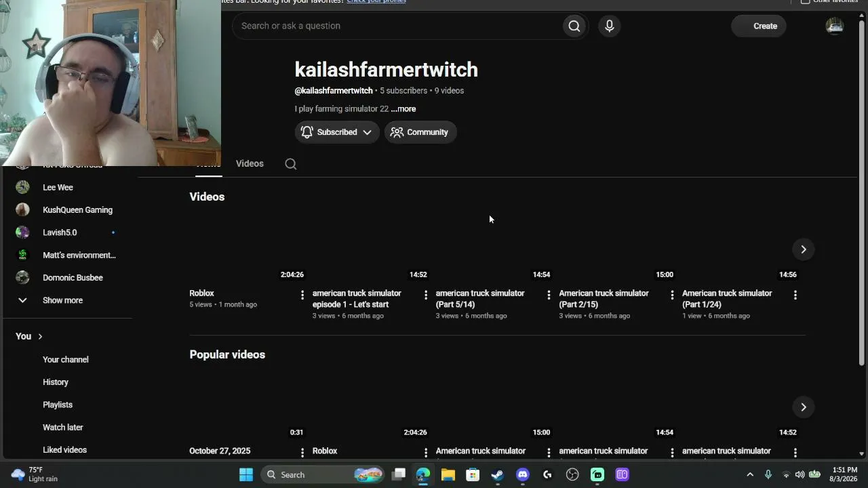Viewport: 868px width, 488px height.
Task: Open OBS Studio from the taskbar
Action: [x=572, y=474]
